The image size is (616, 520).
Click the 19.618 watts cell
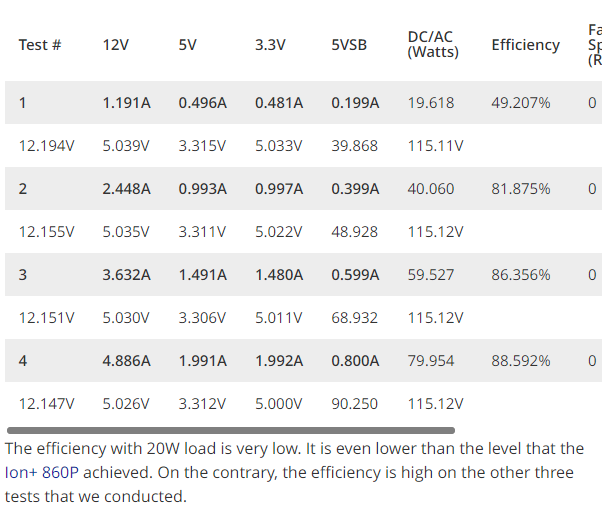pyautogui.click(x=430, y=103)
